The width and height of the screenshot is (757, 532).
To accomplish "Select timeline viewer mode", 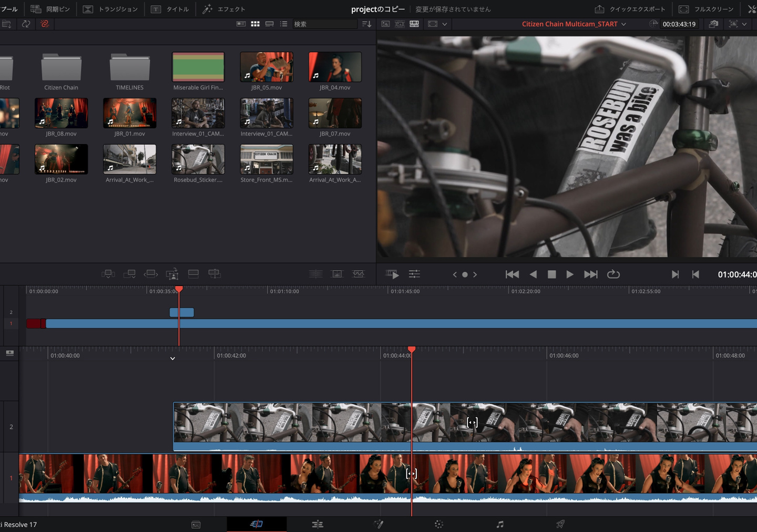I will pyautogui.click(x=414, y=24).
